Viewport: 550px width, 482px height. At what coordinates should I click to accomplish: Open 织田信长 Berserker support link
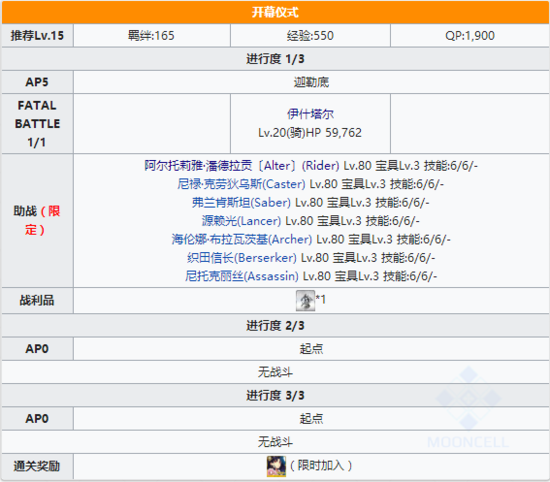(242, 258)
